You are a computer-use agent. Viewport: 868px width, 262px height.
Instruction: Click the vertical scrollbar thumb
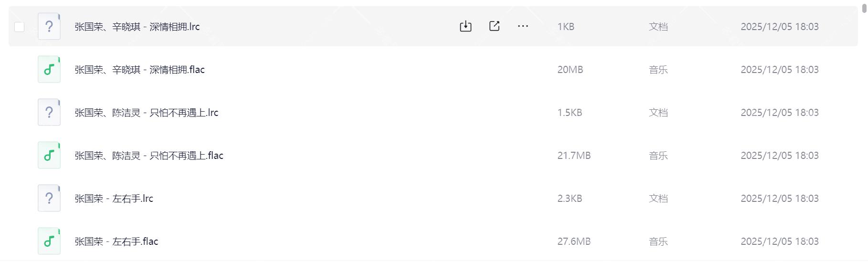pyautogui.click(x=864, y=8)
